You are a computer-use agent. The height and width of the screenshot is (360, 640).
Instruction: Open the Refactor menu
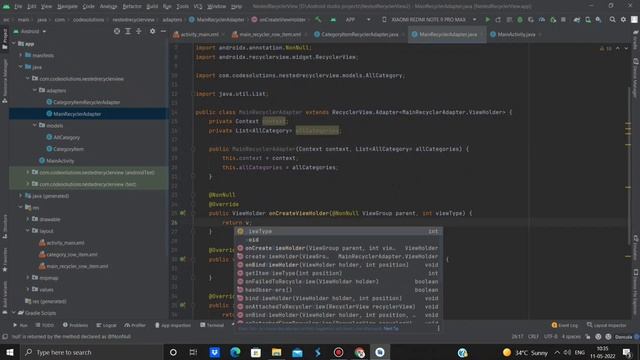pyautogui.click(x=132, y=6)
